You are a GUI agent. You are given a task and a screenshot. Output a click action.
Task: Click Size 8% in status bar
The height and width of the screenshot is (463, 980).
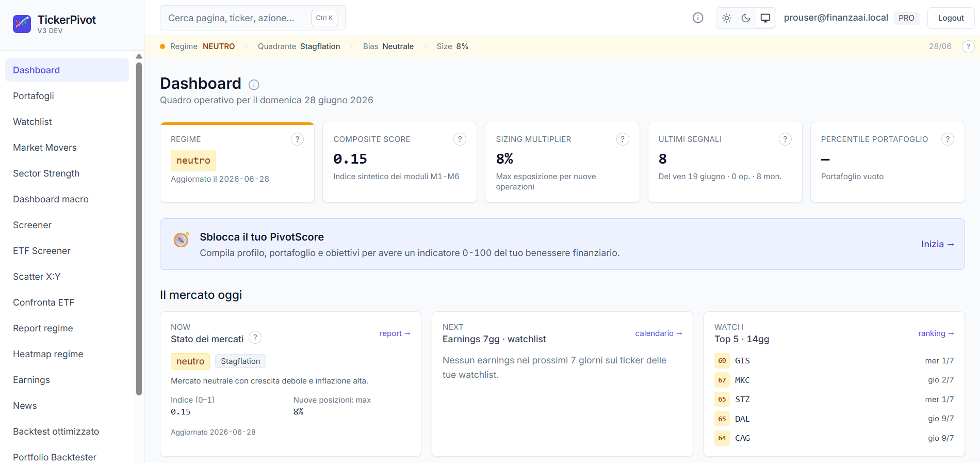tap(452, 46)
